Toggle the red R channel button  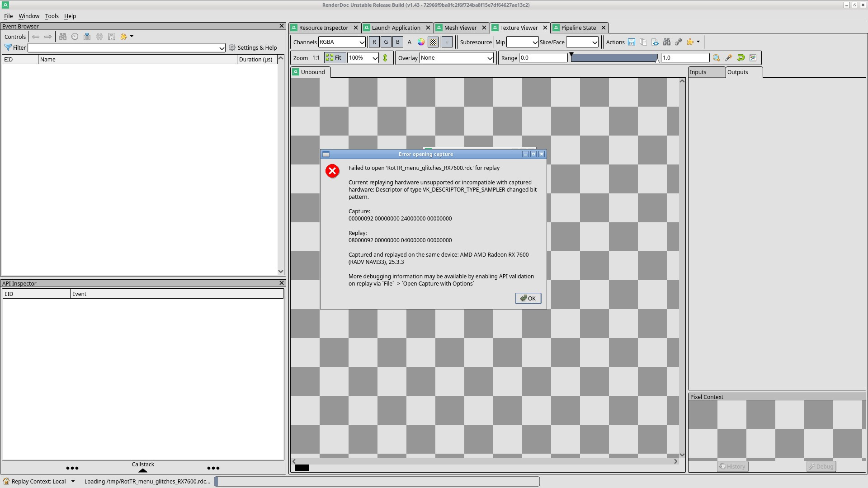pyautogui.click(x=374, y=42)
